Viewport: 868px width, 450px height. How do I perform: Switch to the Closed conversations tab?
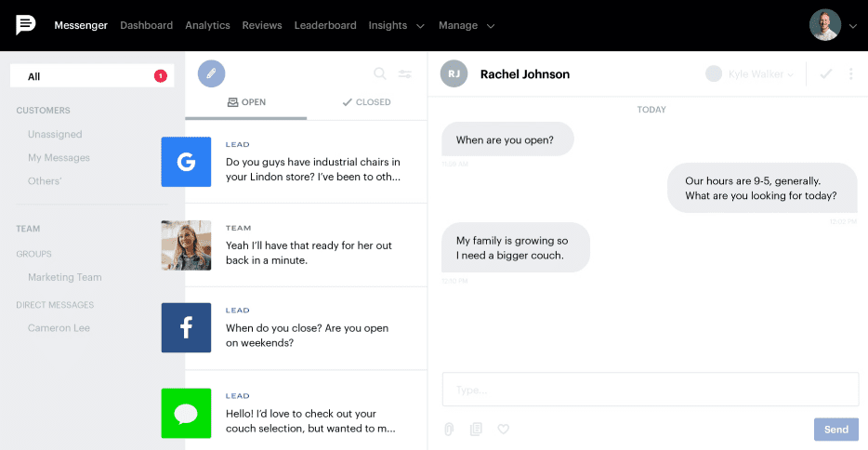coord(367,102)
